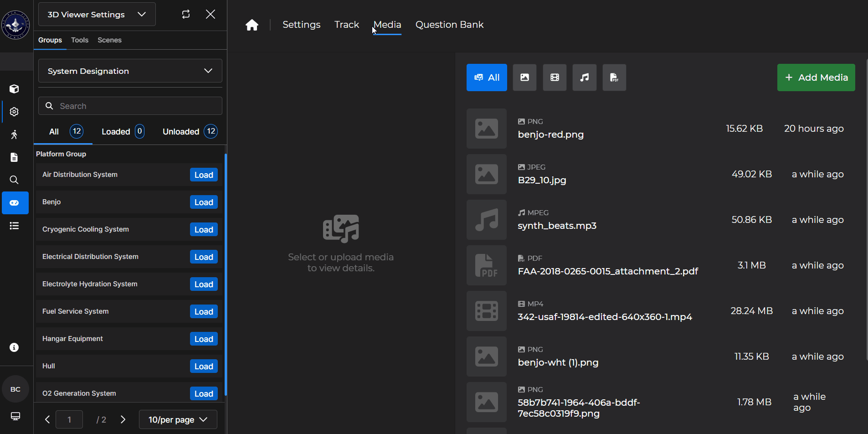Load the Electrical Distribution System
This screenshot has width=868, height=434.
[x=204, y=257]
